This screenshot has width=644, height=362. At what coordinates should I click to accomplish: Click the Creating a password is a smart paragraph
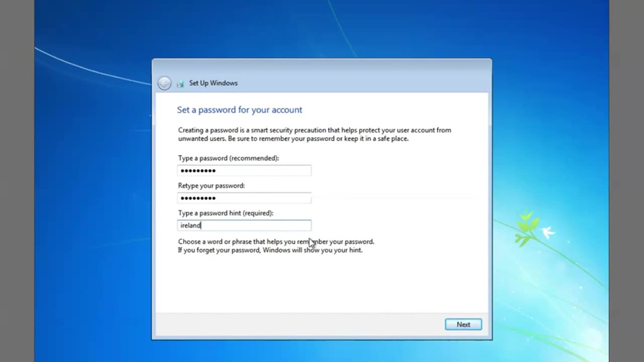pyautogui.click(x=314, y=134)
